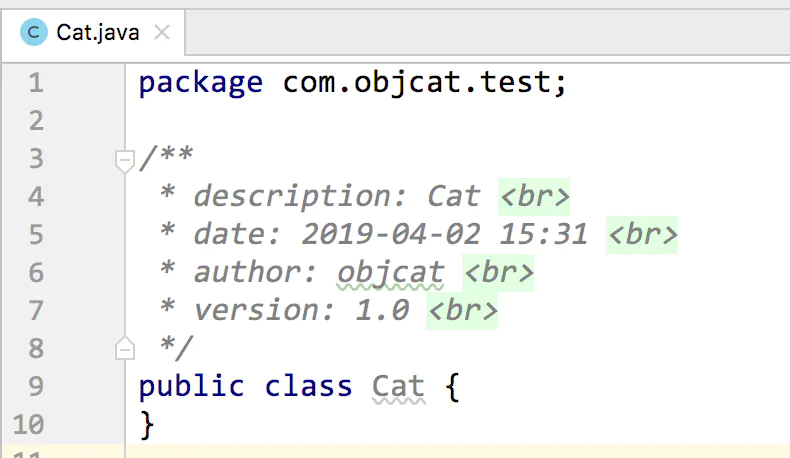790x458 pixels.
Task: Click the class keyword on line 9
Action: click(308, 387)
